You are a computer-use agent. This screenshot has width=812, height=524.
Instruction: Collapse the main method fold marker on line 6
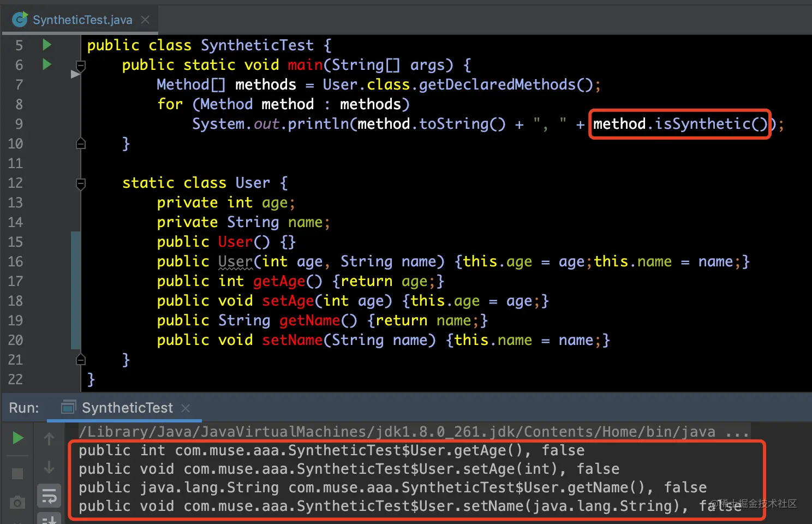[81, 66]
